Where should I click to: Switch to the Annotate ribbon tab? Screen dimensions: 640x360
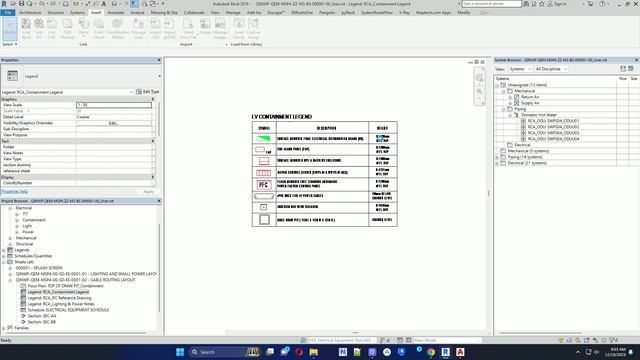[116, 13]
